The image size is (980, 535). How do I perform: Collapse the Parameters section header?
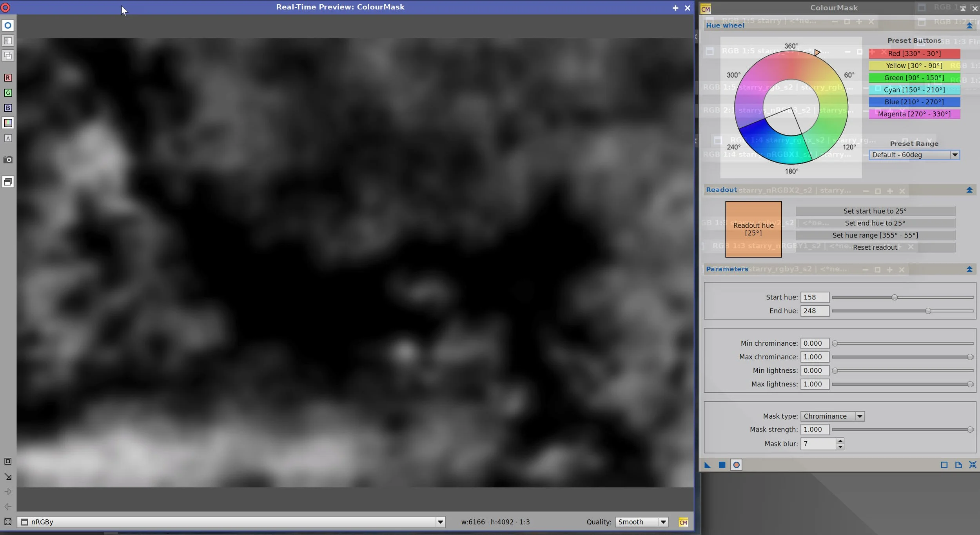(969, 269)
